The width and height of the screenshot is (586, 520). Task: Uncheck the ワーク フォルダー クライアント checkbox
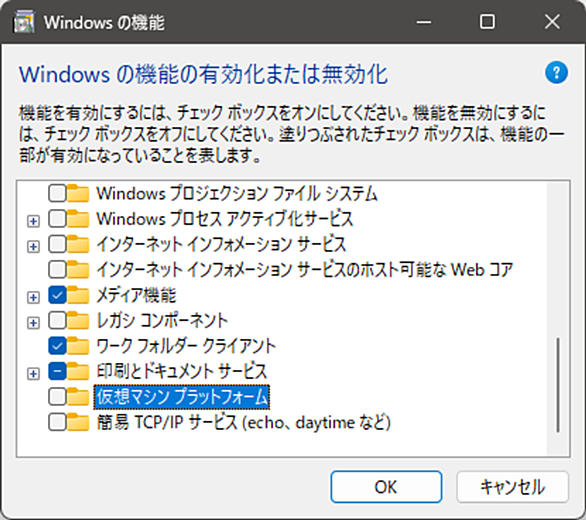click(x=57, y=346)
